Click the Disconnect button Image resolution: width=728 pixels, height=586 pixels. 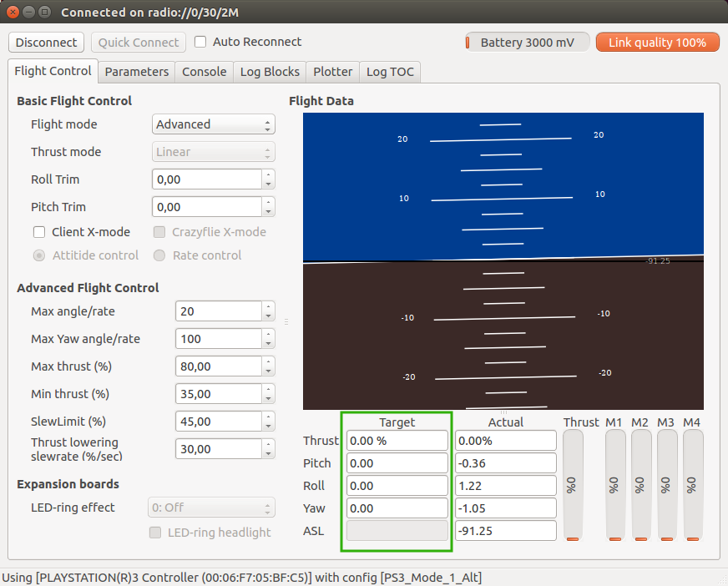coord(47,43)
